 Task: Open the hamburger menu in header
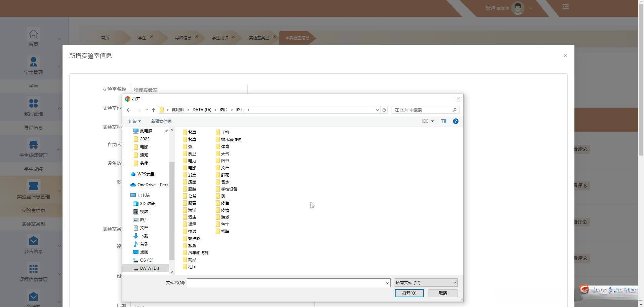(566, 7)
